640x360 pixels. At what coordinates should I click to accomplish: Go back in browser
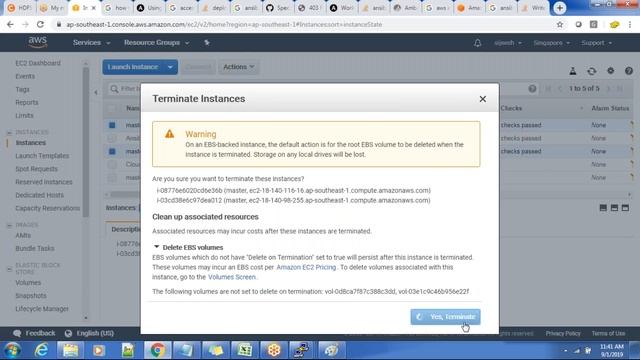[10, 24]
